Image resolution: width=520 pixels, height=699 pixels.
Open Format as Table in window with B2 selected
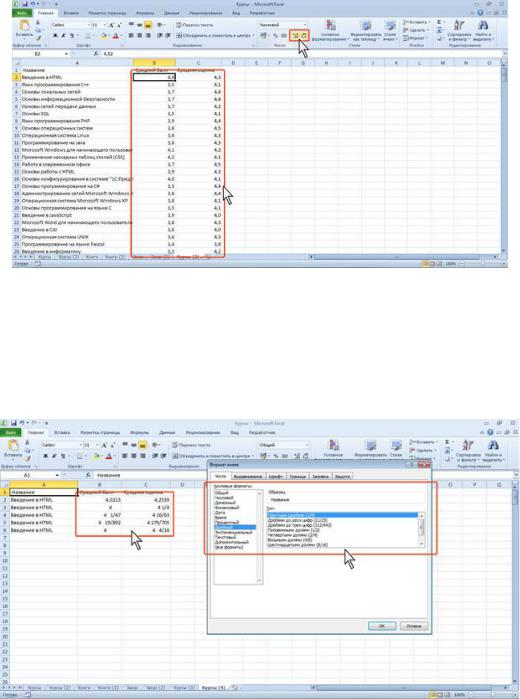click(365, 30)
